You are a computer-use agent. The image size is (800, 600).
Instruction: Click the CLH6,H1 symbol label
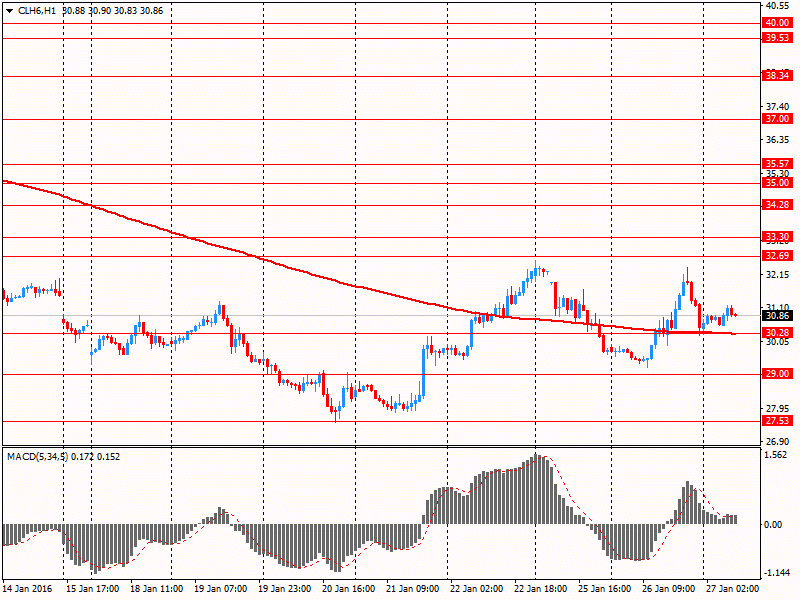37,11
